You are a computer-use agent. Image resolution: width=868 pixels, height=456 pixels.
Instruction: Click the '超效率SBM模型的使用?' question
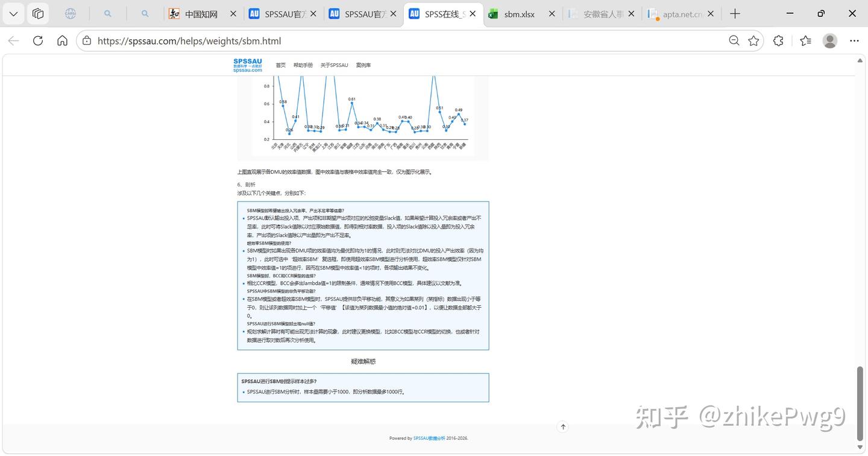268,243
